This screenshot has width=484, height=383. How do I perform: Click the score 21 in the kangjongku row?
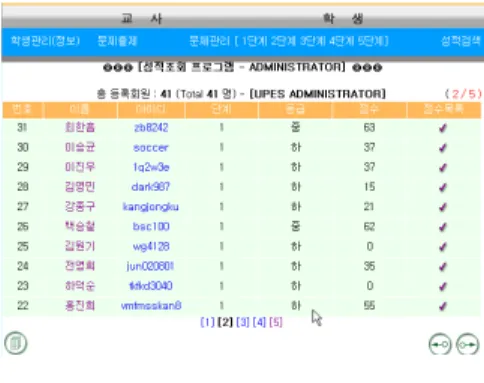369,207
